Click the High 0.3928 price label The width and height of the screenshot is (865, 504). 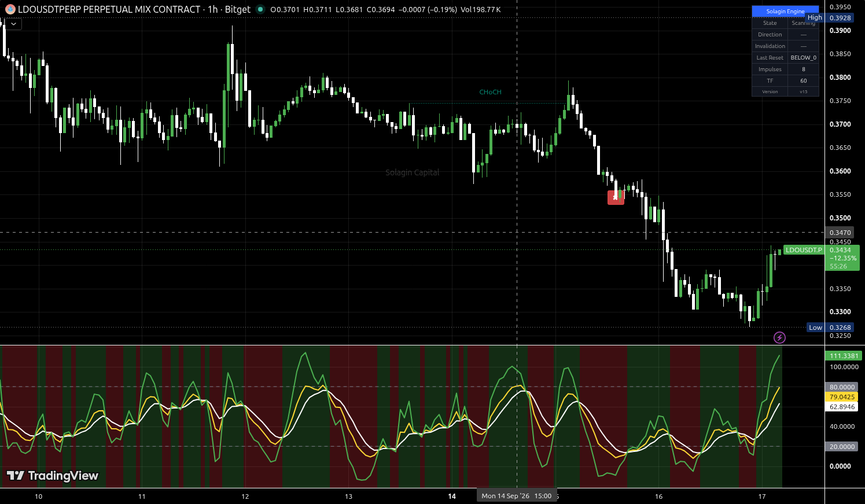(x=830, y=18)
